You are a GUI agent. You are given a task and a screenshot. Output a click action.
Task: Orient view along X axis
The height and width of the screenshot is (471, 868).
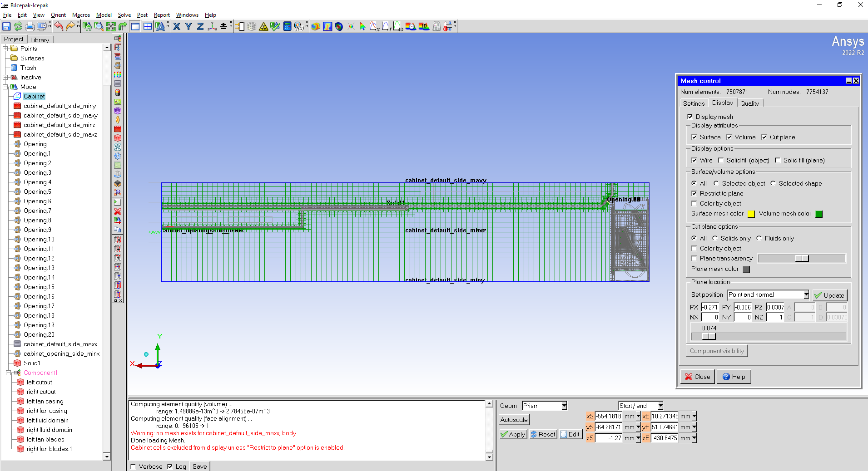click(x=177, y=27)
